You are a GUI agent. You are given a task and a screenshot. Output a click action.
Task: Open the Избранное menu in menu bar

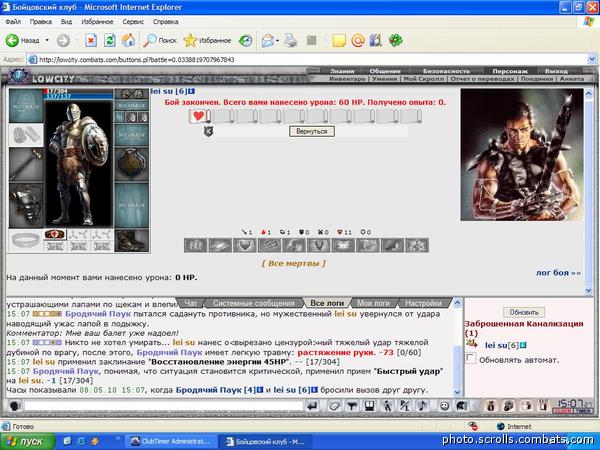tap(97, 22)
